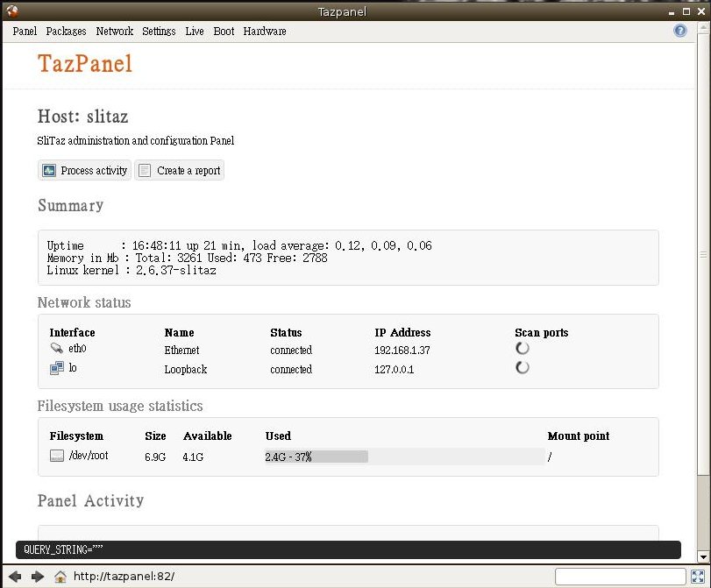The width and height of the screenshot is (711, 588).
Task: Click the browser back arrow
Action: tap(15, 576)
